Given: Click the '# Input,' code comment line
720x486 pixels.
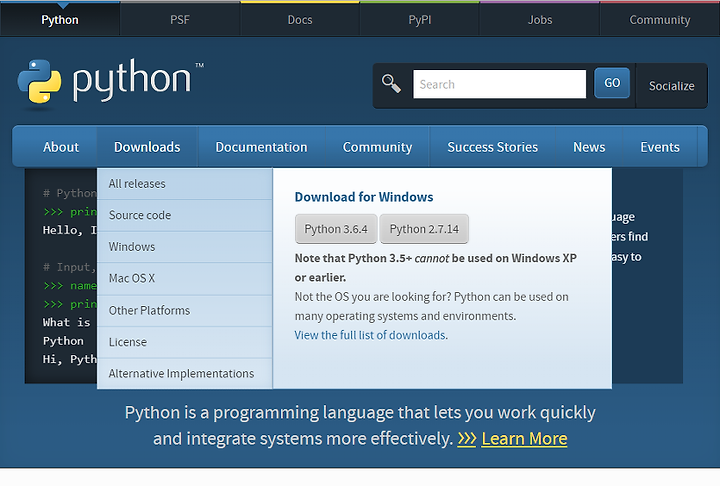Looking at the screenshot, I should pos(70,267).
